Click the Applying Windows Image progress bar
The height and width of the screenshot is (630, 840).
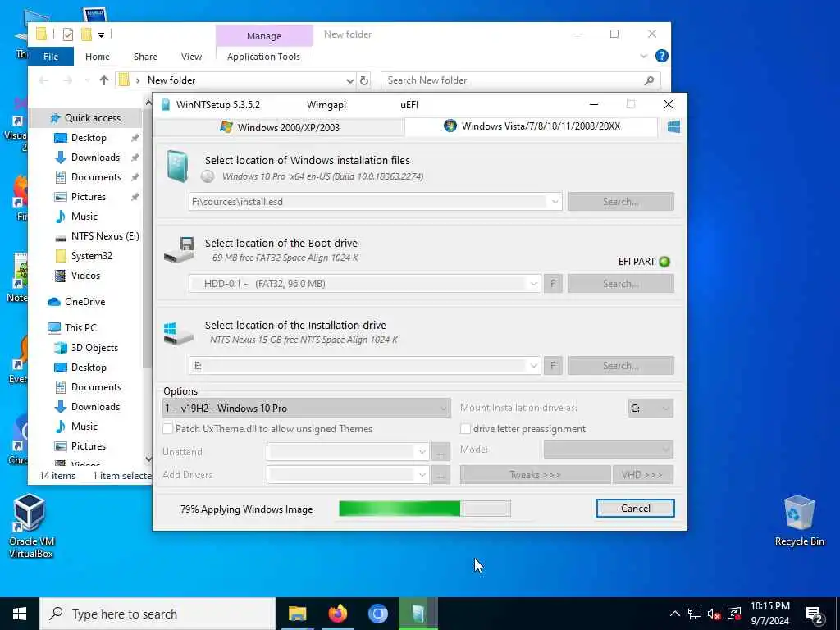[425, 509]
